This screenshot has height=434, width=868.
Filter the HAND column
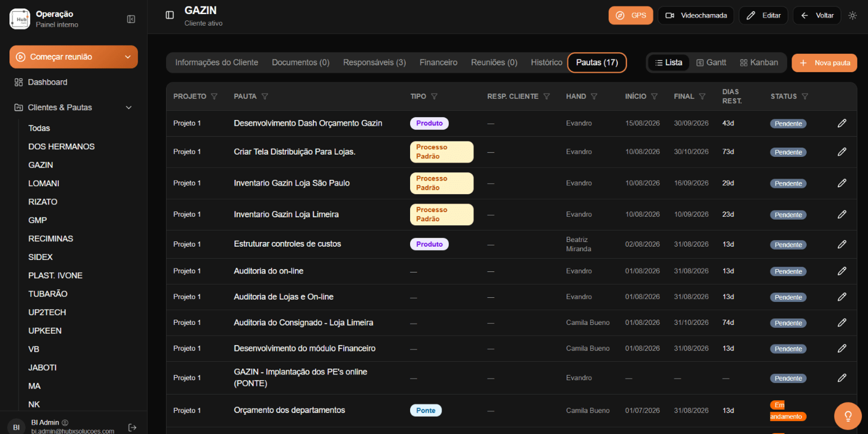(594, 97)
